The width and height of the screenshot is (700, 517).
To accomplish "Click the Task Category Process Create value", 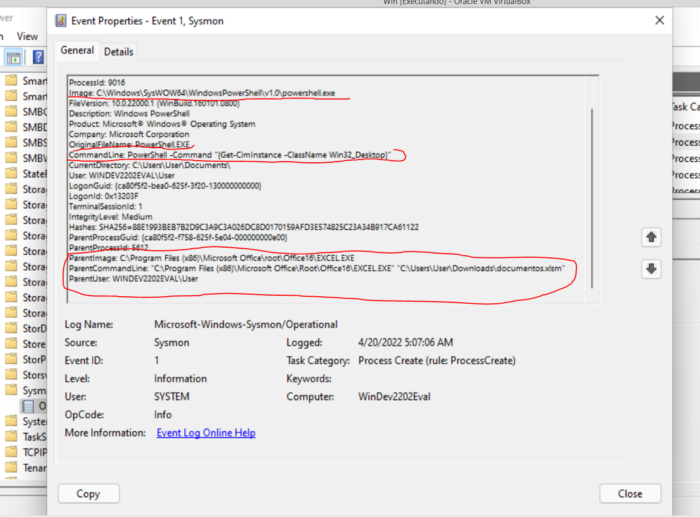I will [437, 360].
